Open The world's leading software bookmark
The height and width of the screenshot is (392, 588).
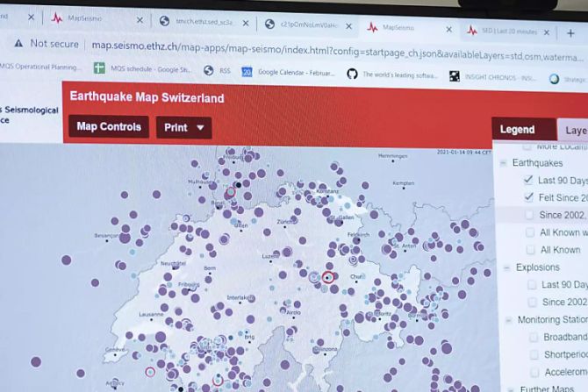click(x=392, y=75)
